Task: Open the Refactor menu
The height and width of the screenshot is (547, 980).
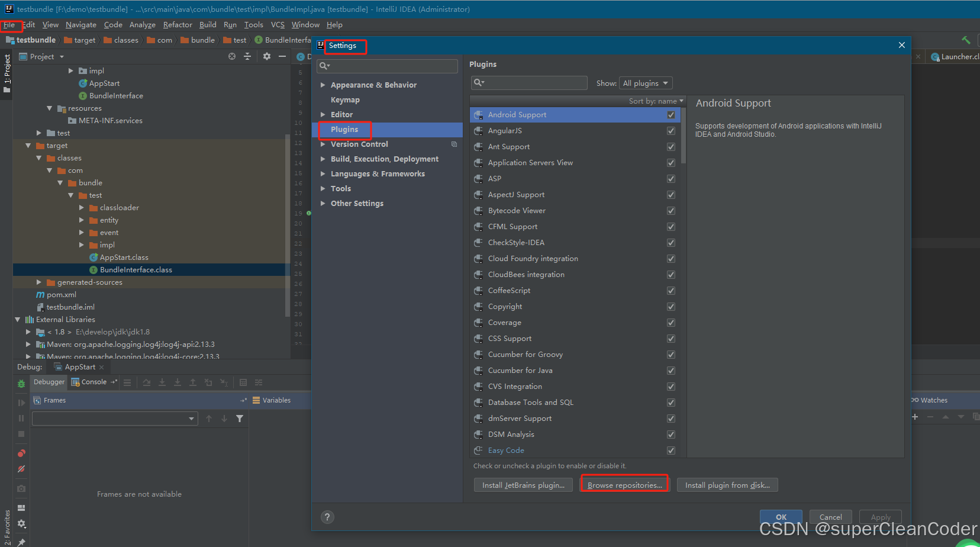Action: click(178, 25)
